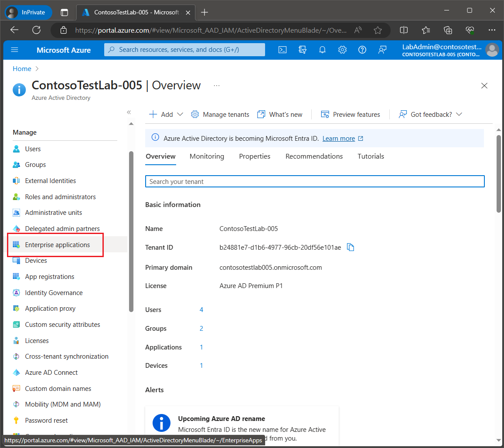Screen dimensions: 504x448
Task: Open the blade's more options ellipsis
Action: pos(217,85)
